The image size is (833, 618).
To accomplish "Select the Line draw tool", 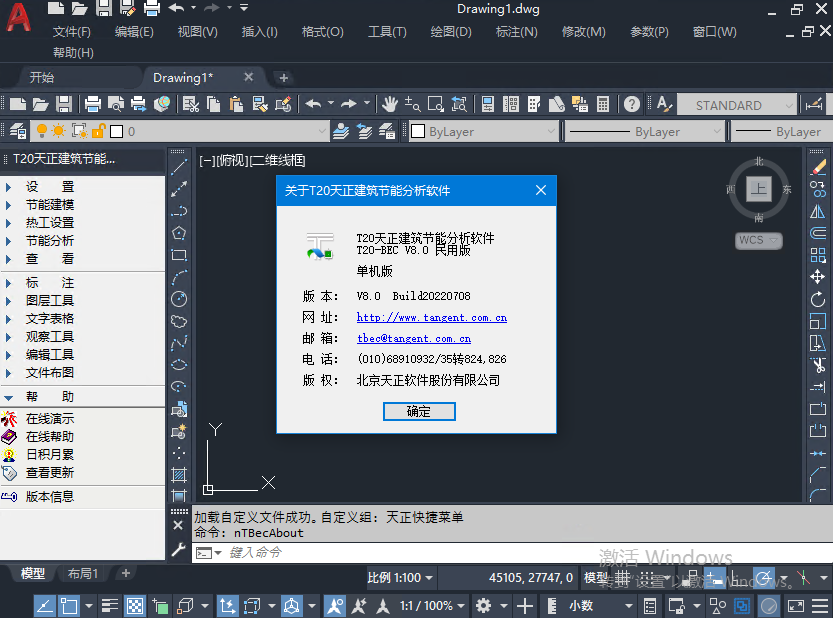I will pyautogui.click(x=179, y=166).
